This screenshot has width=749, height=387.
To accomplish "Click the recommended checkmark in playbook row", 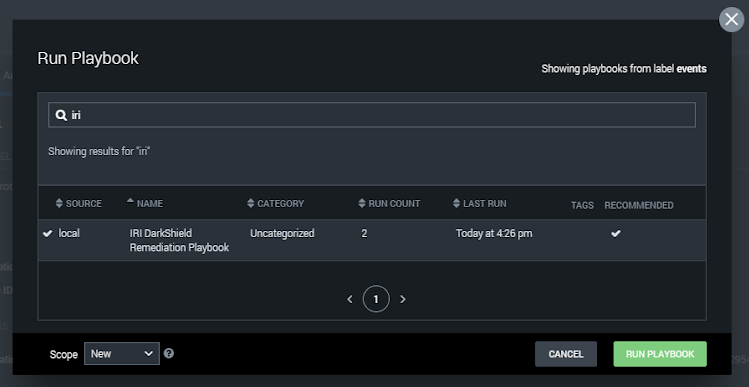I will click(616, 233).
